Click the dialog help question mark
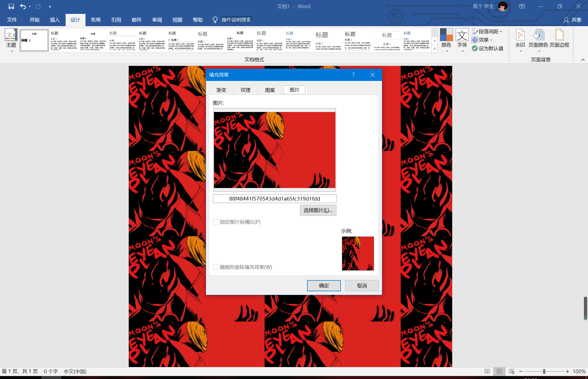 353,75
